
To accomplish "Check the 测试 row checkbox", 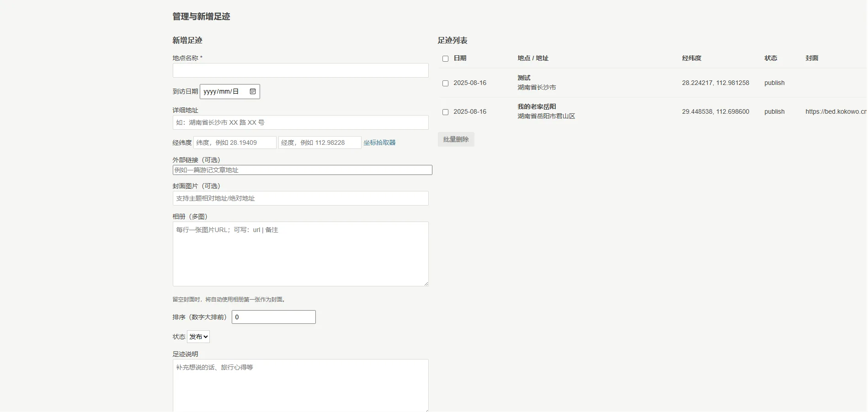I will pos(445,83).
